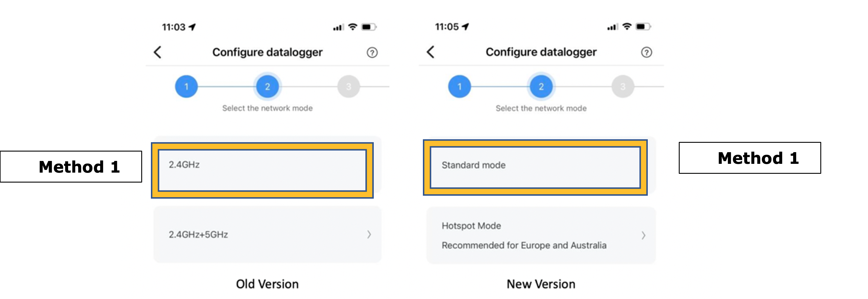
Task: Tap Wi-Fi status icon at 11:03 screen
Action: [352, 27]
